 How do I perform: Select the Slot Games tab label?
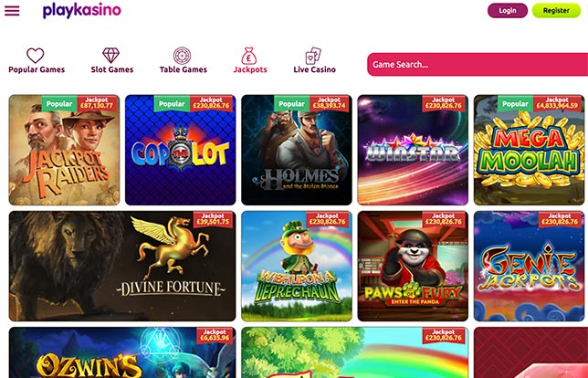[111, 69]
